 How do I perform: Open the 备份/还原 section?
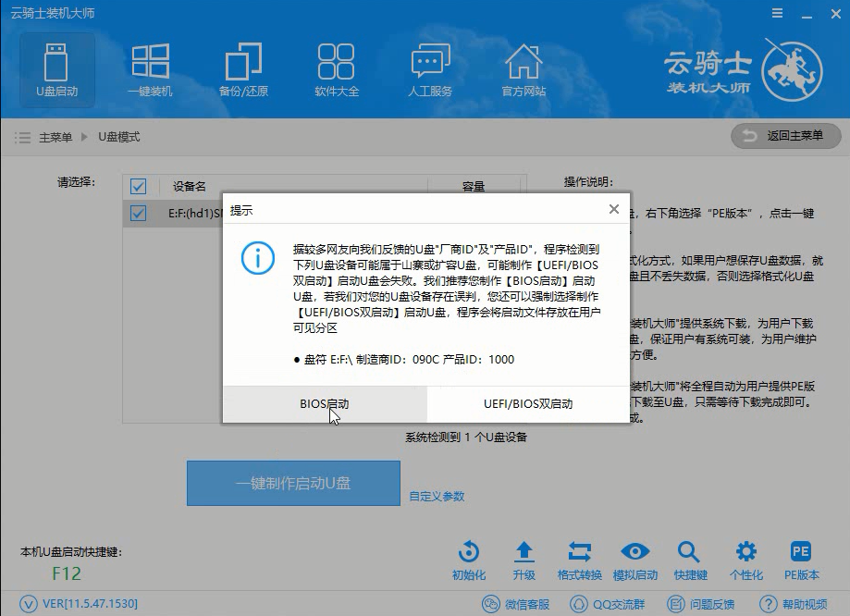coord(242,69)
